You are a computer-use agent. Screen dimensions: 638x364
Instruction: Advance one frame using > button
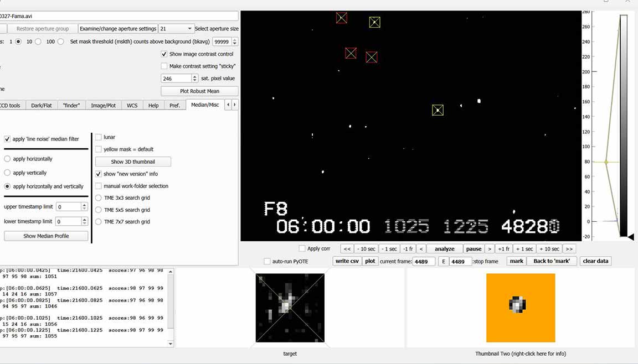coord(490,249)
